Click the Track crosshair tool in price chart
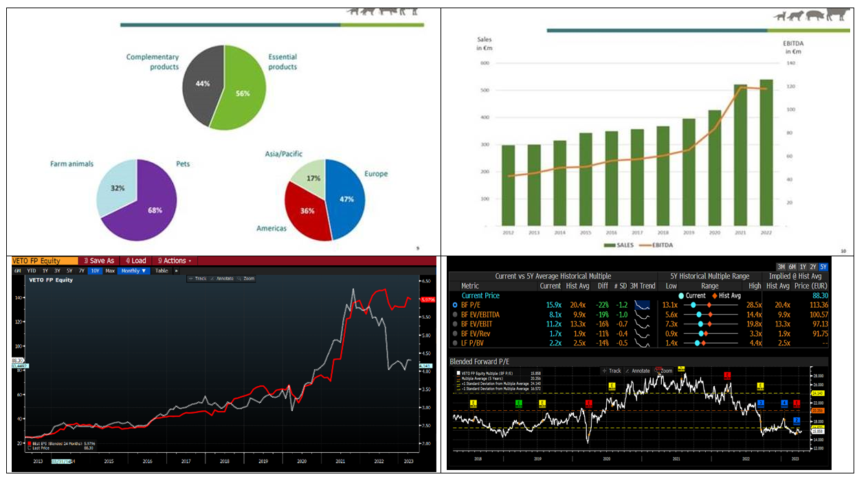The height and width of the screenshot is (481, 868). (197, 278)
